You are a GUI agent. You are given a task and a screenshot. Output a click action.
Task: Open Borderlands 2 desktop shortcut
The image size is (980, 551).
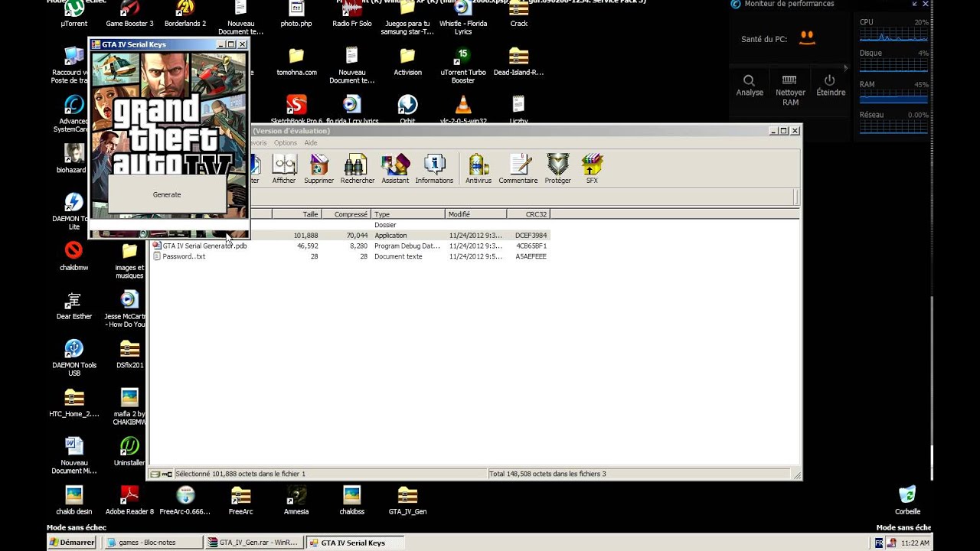tap(185, 14)
